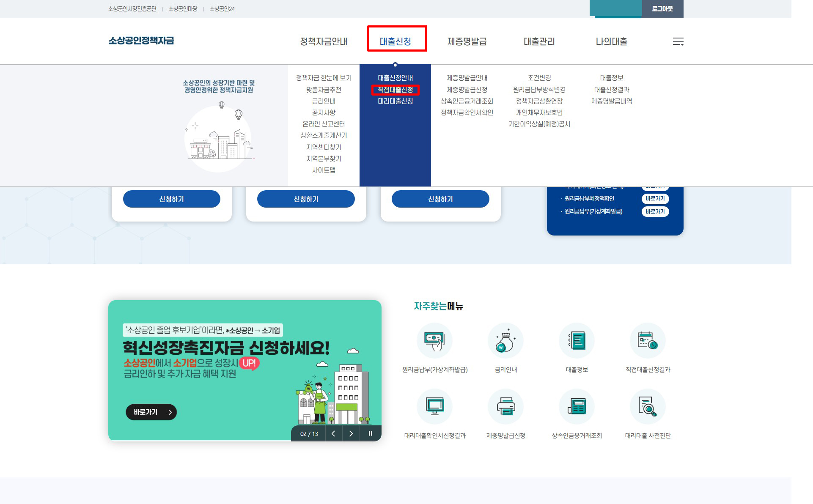
Task: Click the 상속인금융거래조회 icon
Action: click(577, 407)
